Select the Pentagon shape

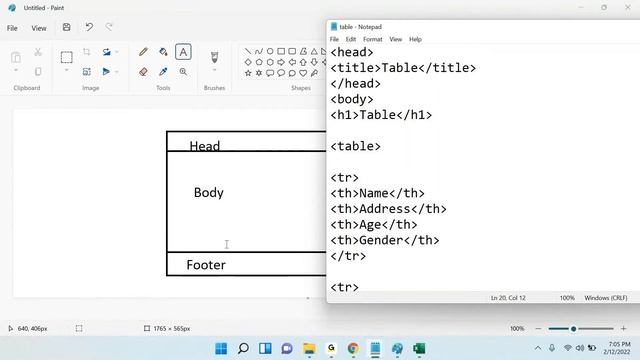click(x=259, y=62)
